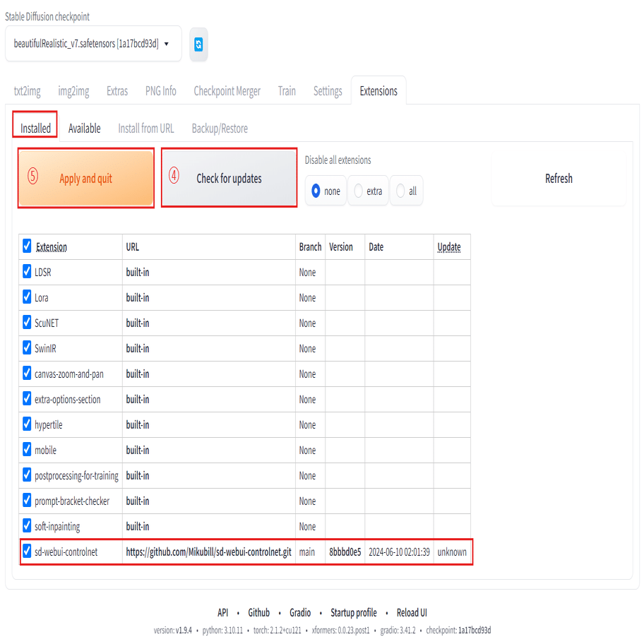Image resolution: width=644 pixels, height=644 pixels.
Task: Toggle the ScuNET extension checkbox
Action: (27, 323)
